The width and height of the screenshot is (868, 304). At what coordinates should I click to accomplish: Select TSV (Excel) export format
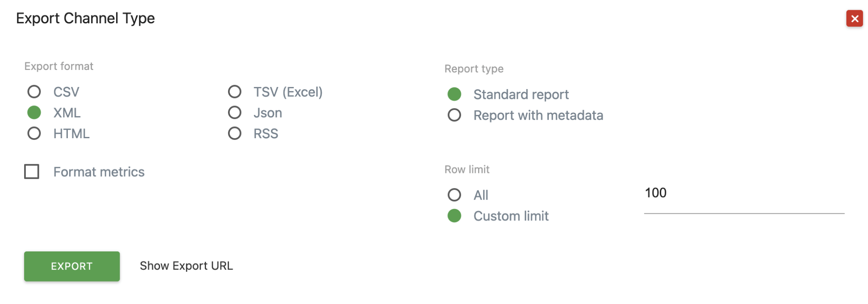click(x=235, y=92)
